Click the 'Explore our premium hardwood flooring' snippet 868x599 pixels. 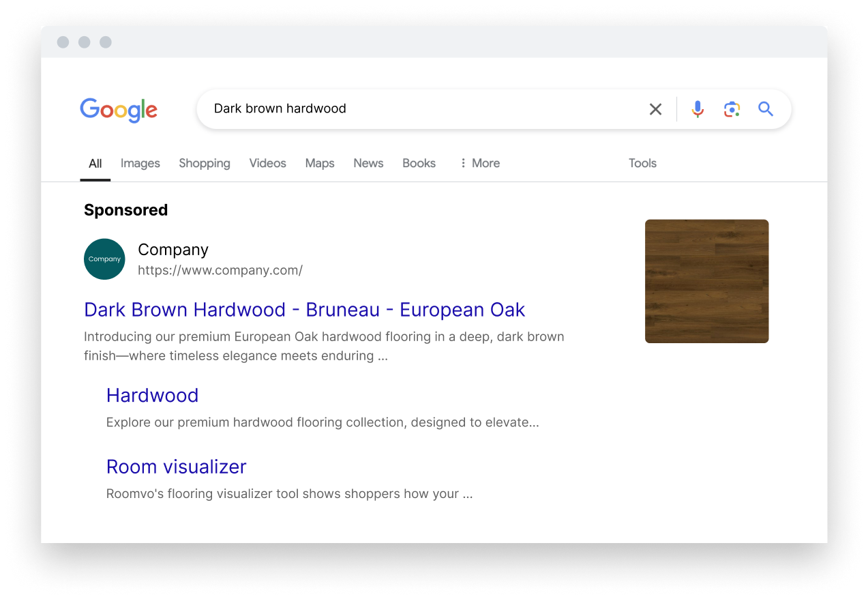tap(323, 422)
